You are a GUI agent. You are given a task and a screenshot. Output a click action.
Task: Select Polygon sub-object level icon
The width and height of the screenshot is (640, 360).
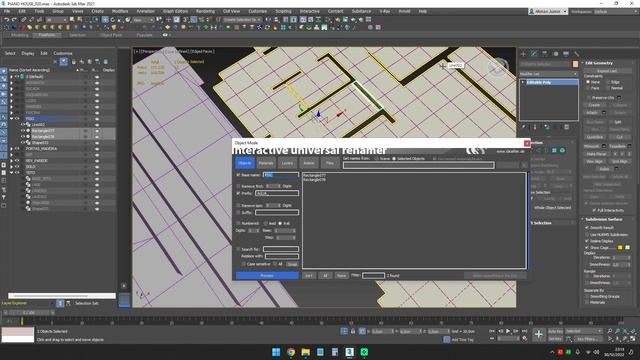click(x=554, y=150)
